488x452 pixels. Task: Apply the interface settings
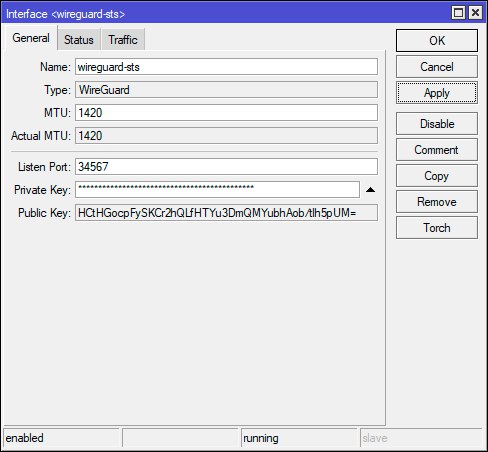point(437,93)
